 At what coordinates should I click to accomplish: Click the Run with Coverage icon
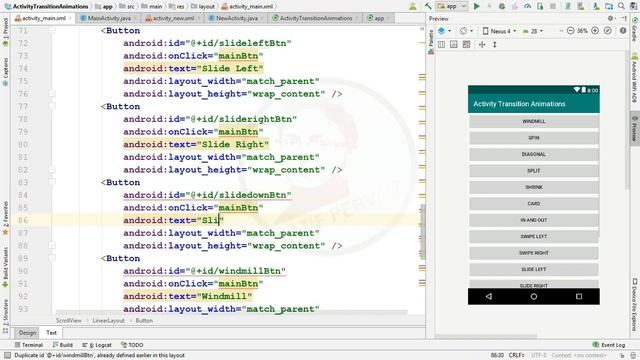515,6
